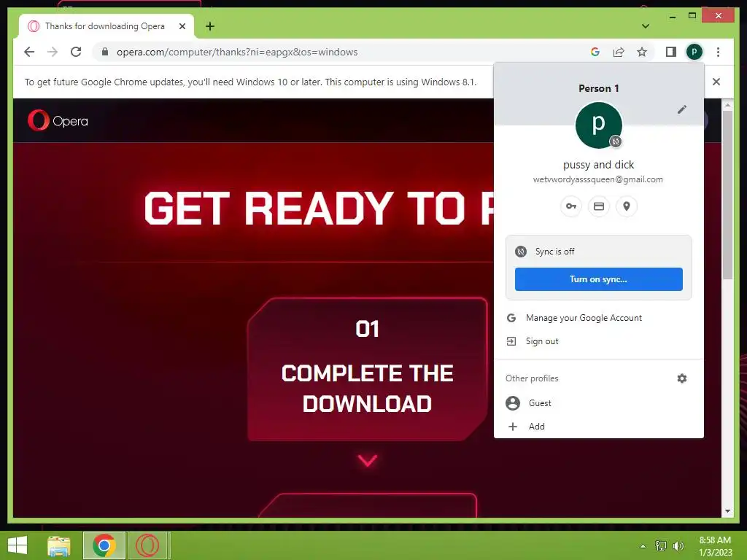Click the forward navigation arrow
This screenshot has width=747, height=560.
click(x=53, y=52)
